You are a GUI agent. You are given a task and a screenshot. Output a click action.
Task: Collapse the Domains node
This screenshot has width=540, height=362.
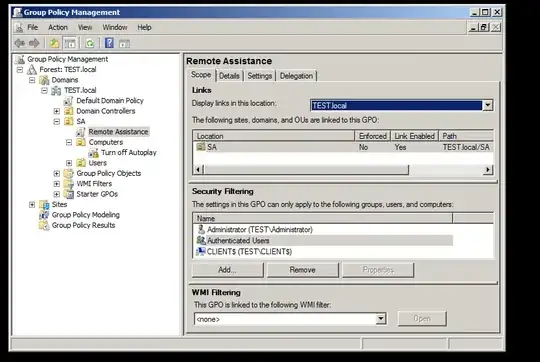tap(32, 80)
